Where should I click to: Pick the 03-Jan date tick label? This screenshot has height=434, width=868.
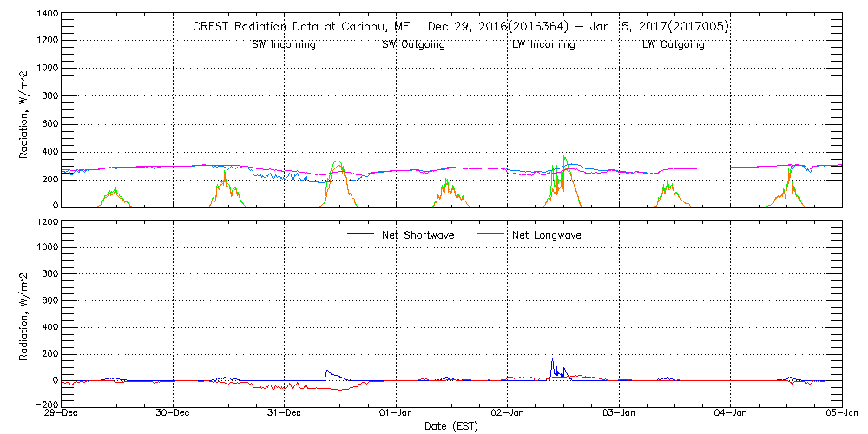pos(619,414)
